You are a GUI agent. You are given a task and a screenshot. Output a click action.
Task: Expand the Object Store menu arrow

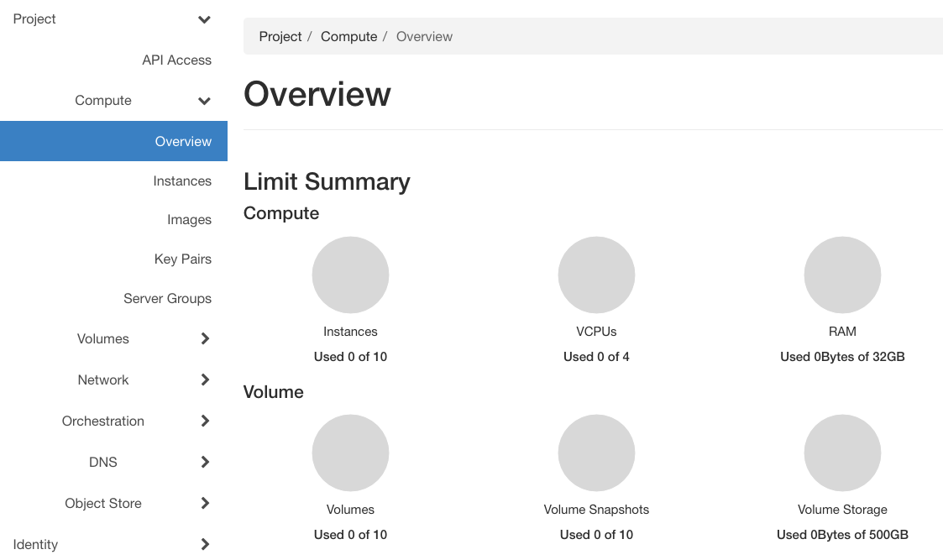205,504
